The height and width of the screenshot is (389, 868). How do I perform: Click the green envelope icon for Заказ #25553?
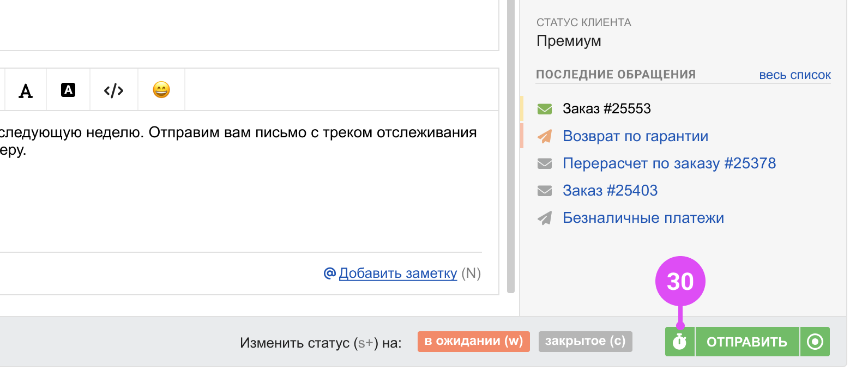click(x=545, y=109)
